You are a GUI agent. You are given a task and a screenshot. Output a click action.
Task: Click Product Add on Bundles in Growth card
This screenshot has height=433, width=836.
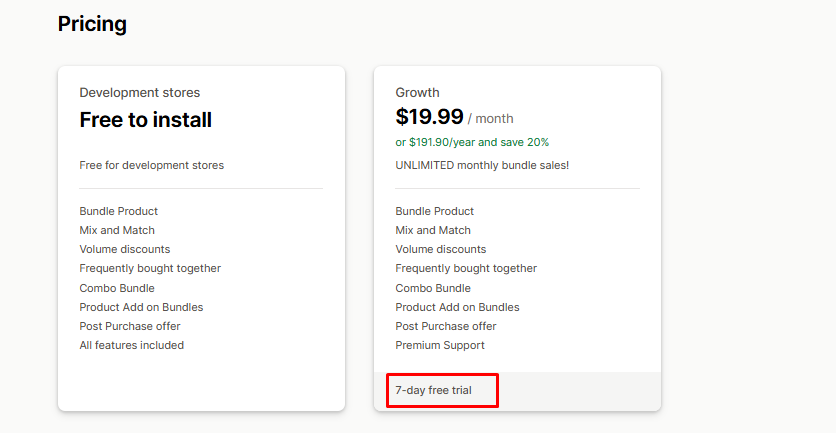(x=457, y=307)
